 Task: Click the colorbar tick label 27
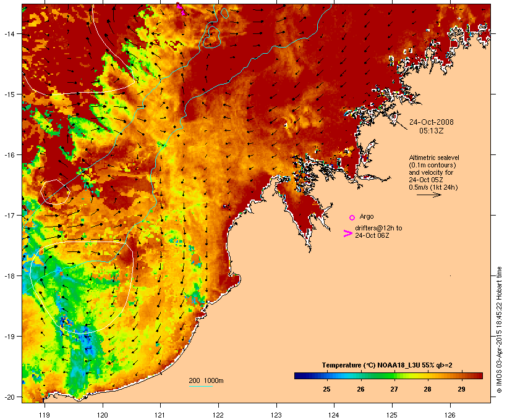point(394,389)
